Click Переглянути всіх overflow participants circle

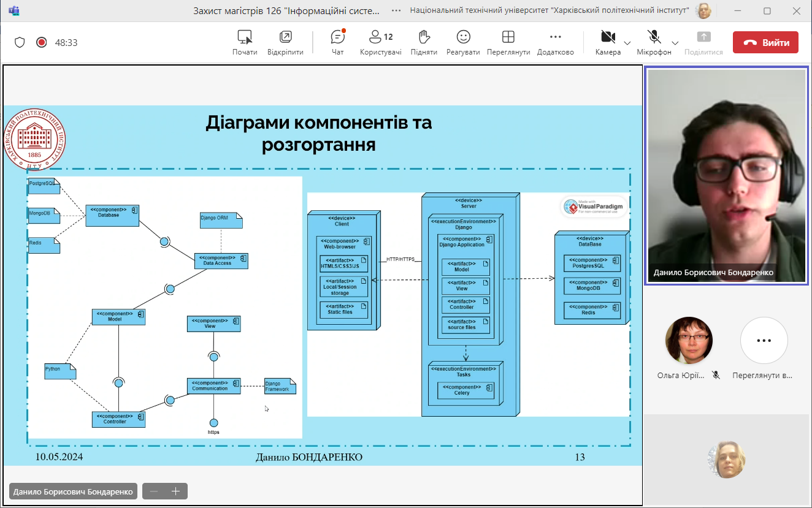pos(763,341)
